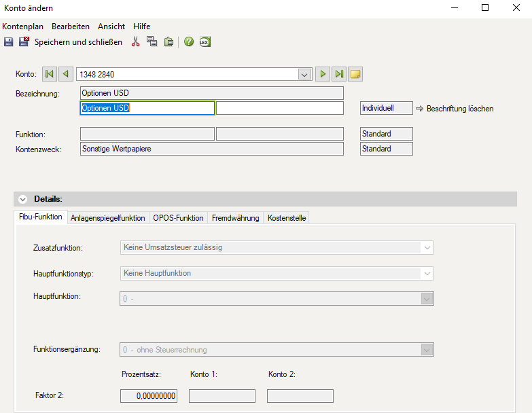Image resolution: width=532 pixels, height=413 pixels.
Task: Click the highlighted Optionen USD text field
Action: point(147,108)
